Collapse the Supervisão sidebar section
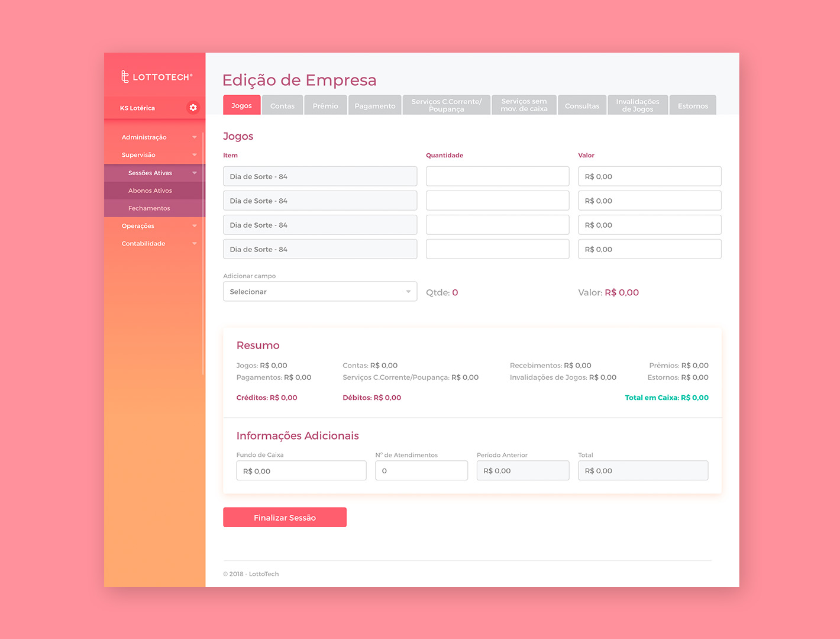 point(194,155)
